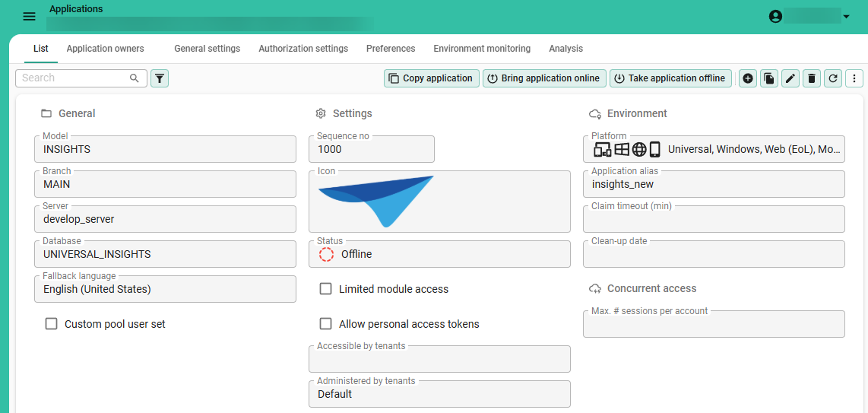Image resolution: width=868 pixels, height=413 pixels.
Task: Open the Administered by tenants field
Action: (x=439, y=394)
